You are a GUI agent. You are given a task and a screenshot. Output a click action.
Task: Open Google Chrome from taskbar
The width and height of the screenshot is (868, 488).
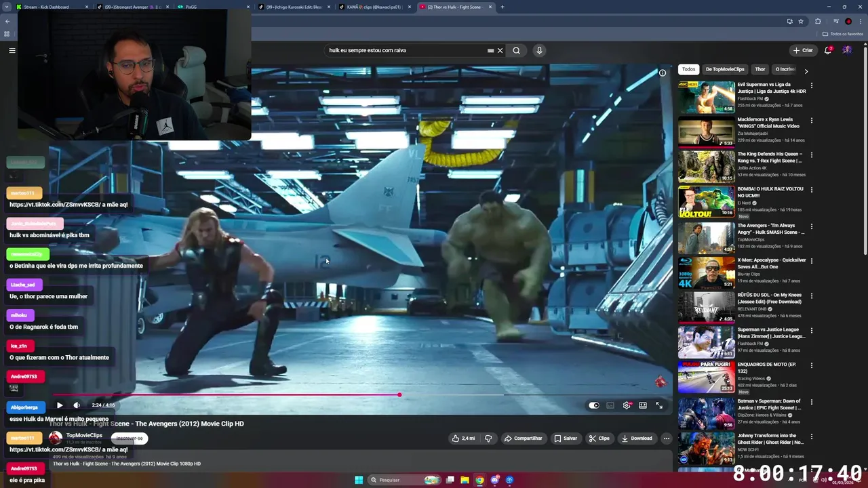pyautogui.click(x=479, y=480)
